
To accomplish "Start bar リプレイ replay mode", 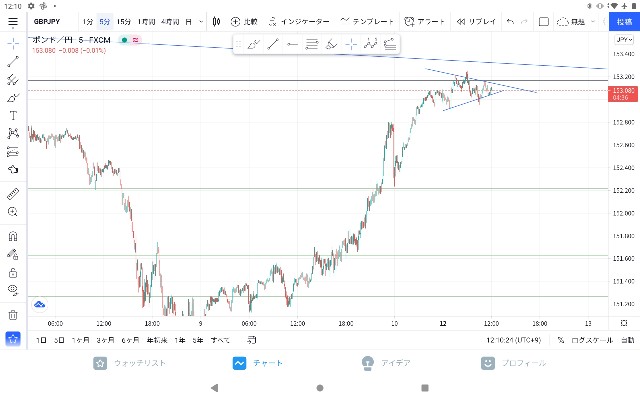I will coord(476,22).
